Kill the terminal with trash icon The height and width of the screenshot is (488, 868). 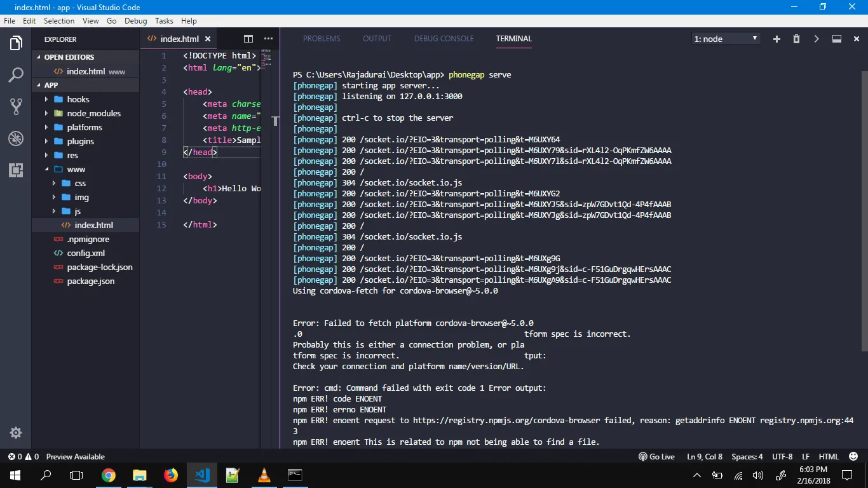(796, 39)
